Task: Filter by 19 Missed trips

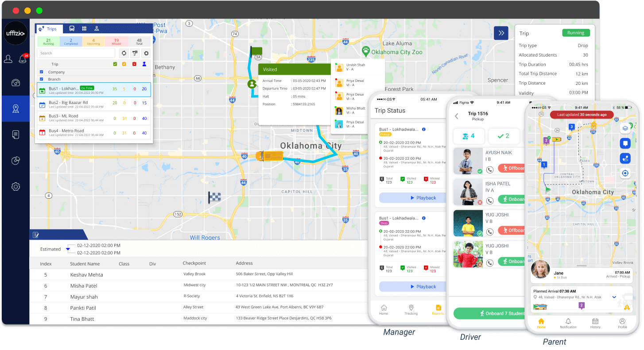Action: click(116, 42)
